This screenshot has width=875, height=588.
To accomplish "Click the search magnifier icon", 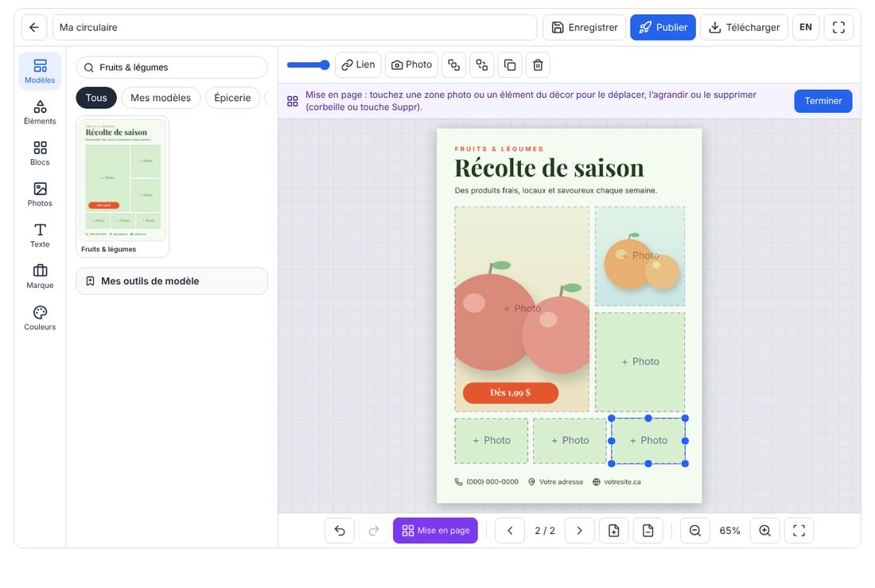I will [x=89, y=68].
